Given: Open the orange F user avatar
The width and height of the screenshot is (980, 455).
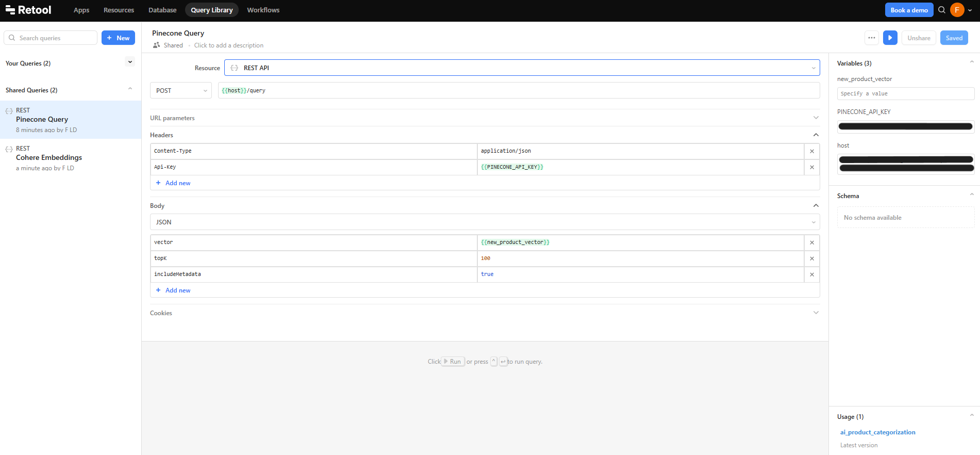Looking at the screenshot, I should pos(957,10).
